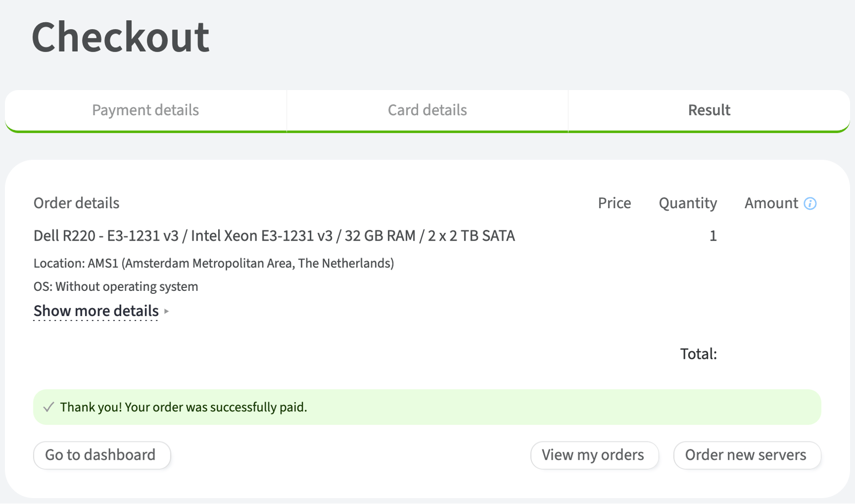Viewport: 855px width, 504px height.
Task: Expand Show more details
Action: [96, 311]
